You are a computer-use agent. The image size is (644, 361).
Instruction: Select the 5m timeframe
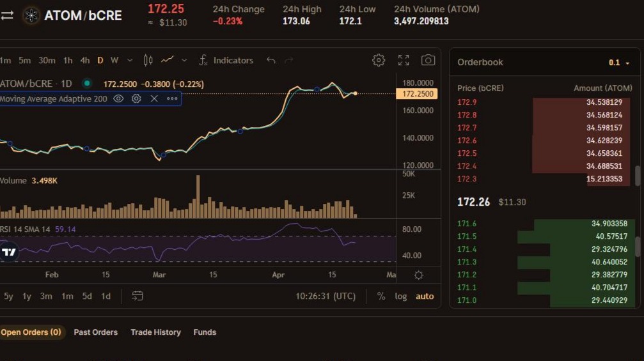(25, 60)
